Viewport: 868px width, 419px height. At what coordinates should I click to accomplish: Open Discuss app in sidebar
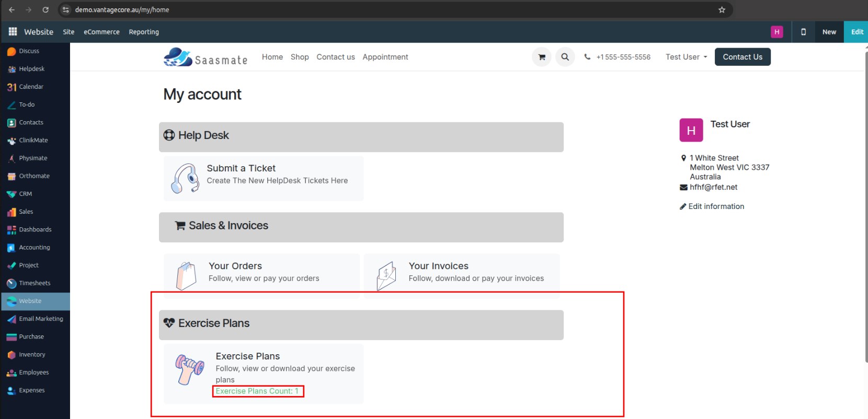(x=29, y=51)
